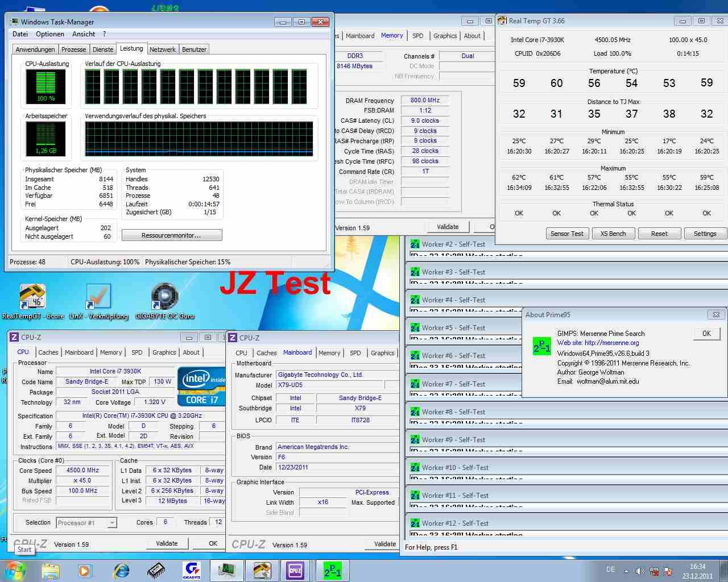
Task: Click Validate in CPU-Z CPU window
Action: [x=167, y=543]
